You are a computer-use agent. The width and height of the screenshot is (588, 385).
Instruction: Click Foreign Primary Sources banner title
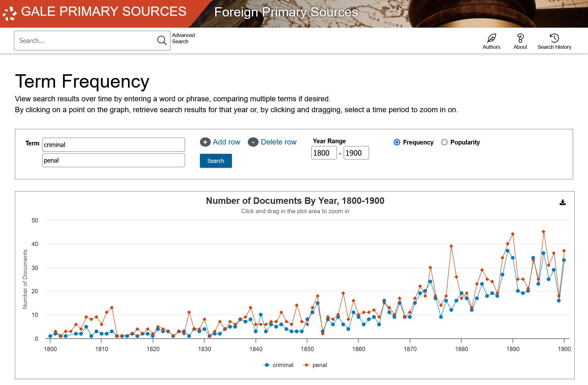point(286,12)
